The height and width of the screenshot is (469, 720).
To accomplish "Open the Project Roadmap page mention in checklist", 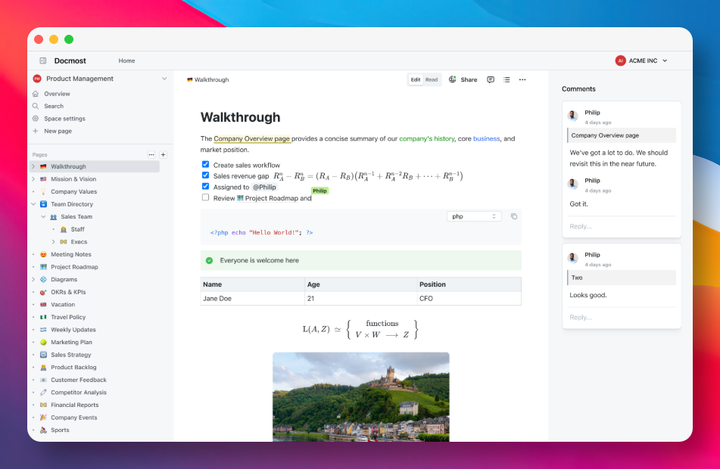I will pos(267,198).
